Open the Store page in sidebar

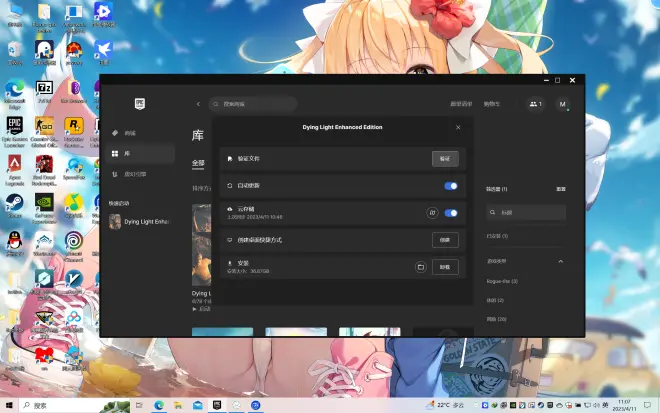click(x=128, y=132)
